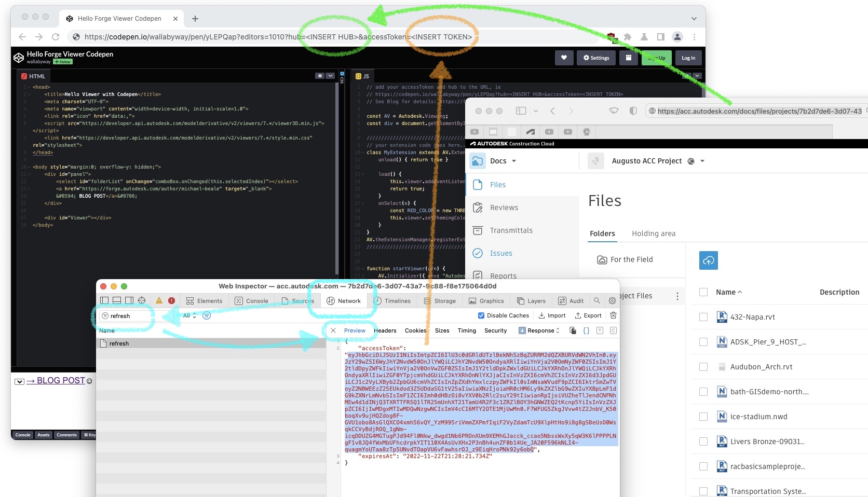
Task: Check the box for ice-stadium.nwd
Action: pos(703,417)
